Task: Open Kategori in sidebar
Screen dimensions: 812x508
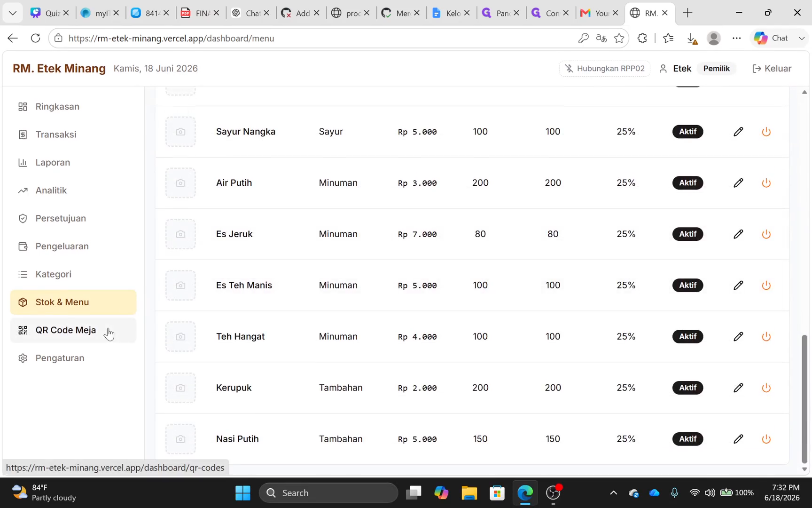Action: pyautogui.click(x=73, y=274)
